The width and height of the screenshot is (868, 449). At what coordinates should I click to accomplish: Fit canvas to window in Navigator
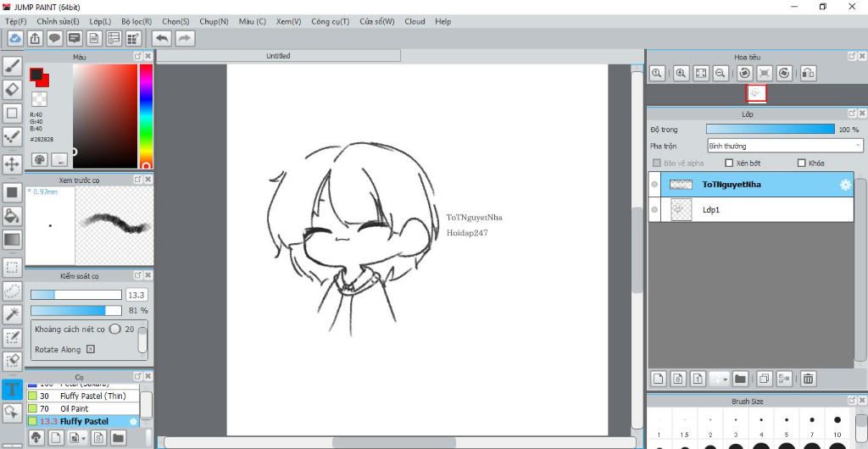pos(700,73)
